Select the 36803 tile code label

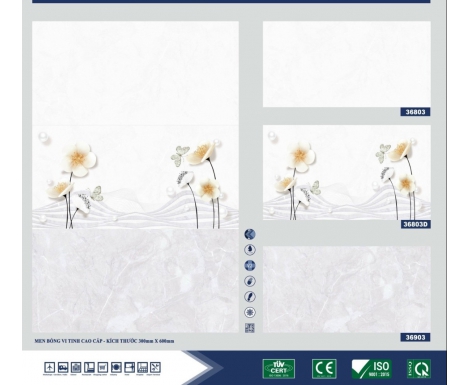click(x=415, y=112)
